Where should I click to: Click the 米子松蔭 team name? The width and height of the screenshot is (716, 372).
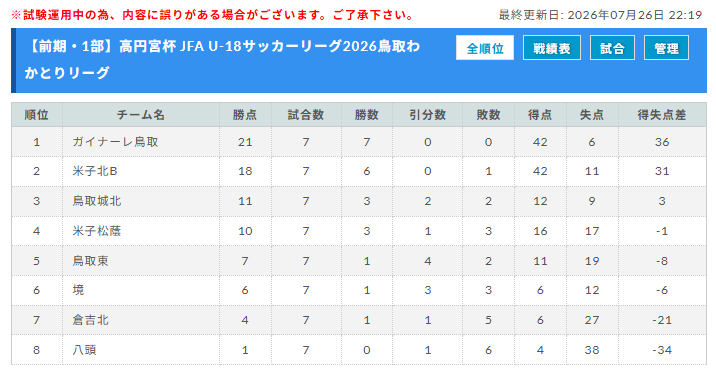point(97,231)
